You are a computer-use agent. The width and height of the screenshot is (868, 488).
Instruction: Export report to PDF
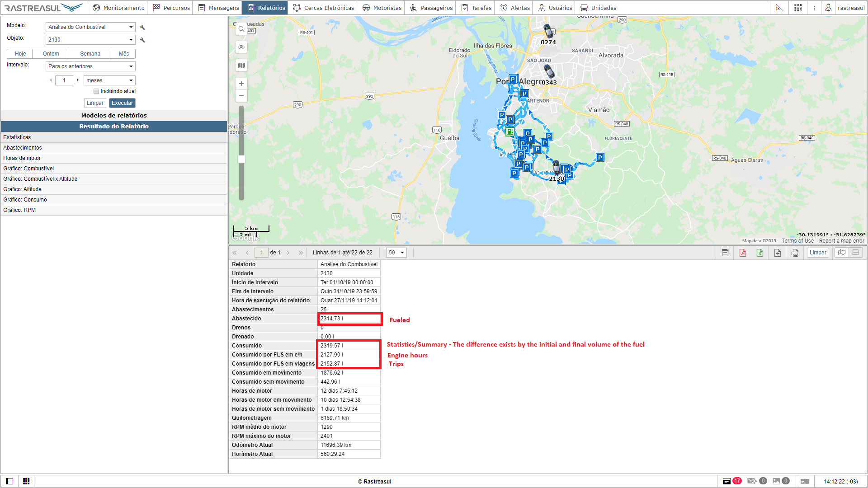point(742,253)
